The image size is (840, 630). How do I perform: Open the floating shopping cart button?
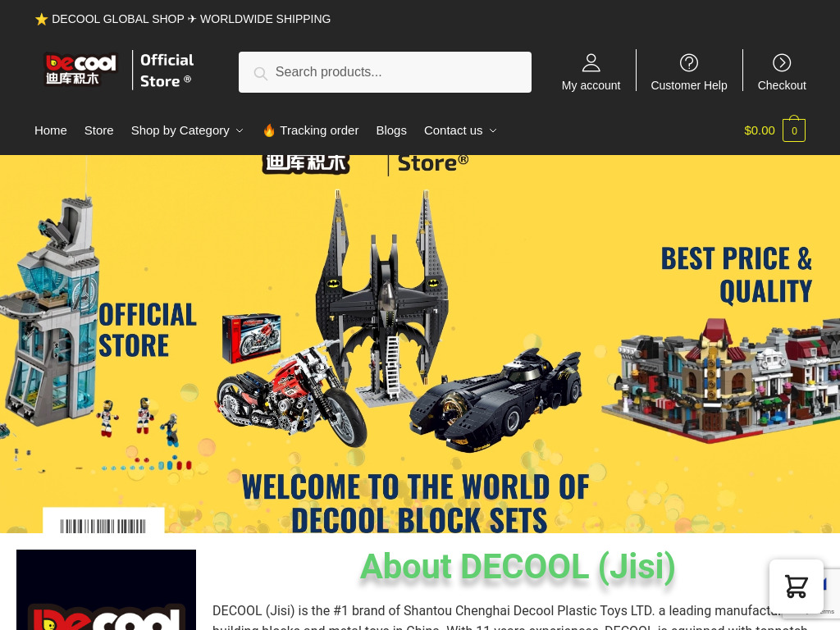796,586
